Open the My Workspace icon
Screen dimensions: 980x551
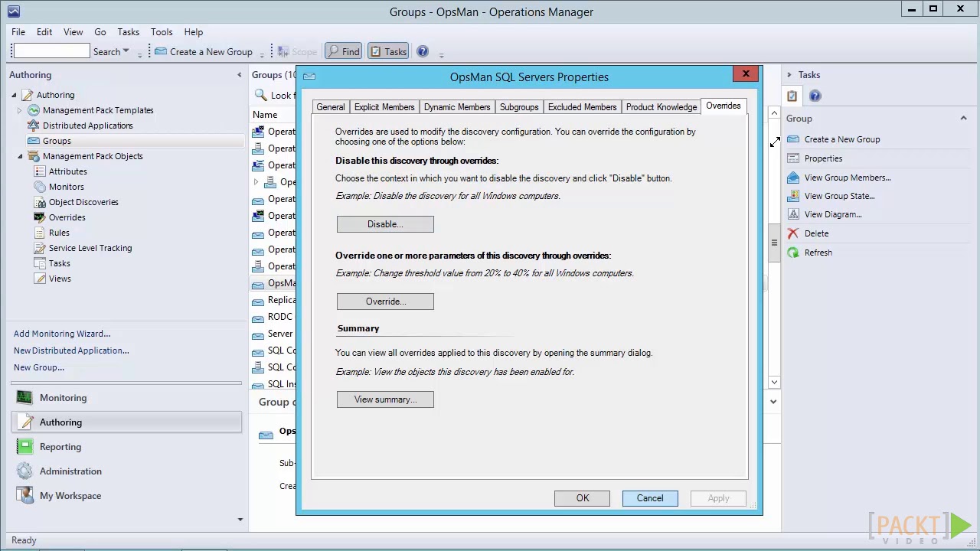pos(24,496)
